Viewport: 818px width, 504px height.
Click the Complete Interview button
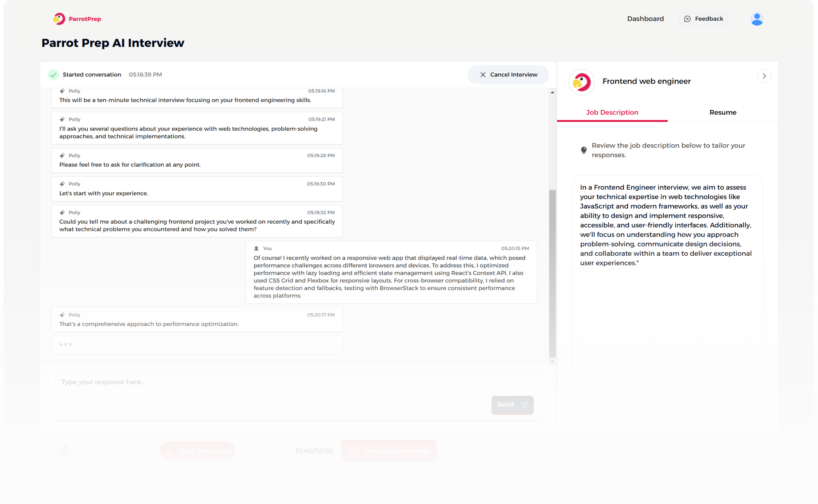(x=389, y=451)
